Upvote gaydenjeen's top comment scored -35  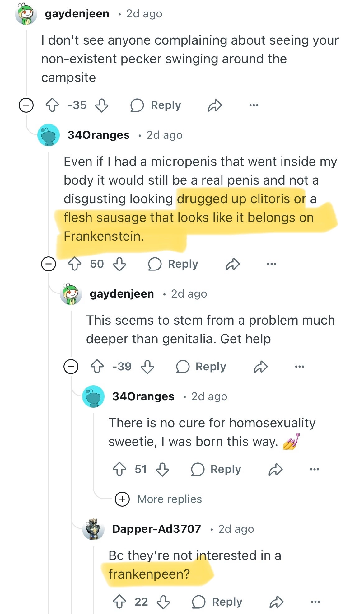click(x=52, y=105)
